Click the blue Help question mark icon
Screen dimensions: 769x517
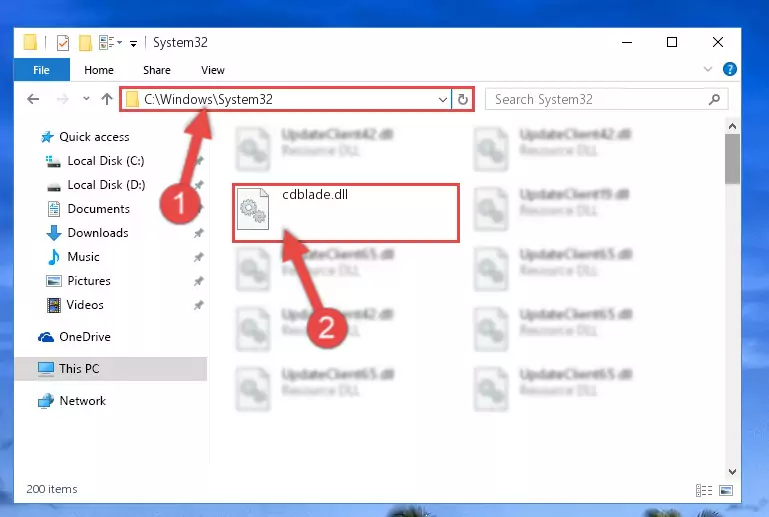pyautogui.click(x=729, y=69)
